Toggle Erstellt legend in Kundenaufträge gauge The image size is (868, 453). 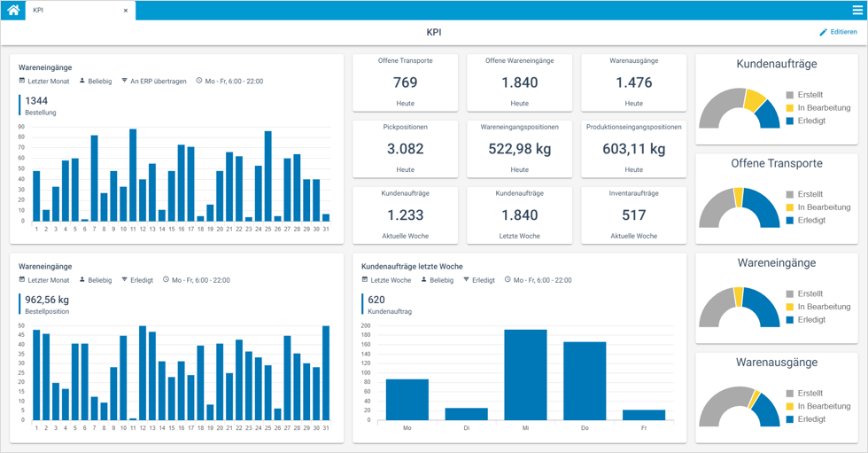tap(810, 95)
